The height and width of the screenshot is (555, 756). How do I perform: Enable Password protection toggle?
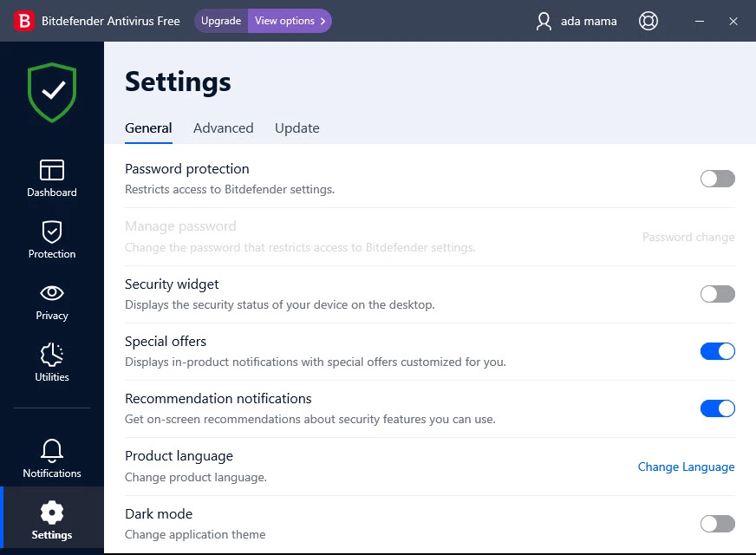point(717,179)
